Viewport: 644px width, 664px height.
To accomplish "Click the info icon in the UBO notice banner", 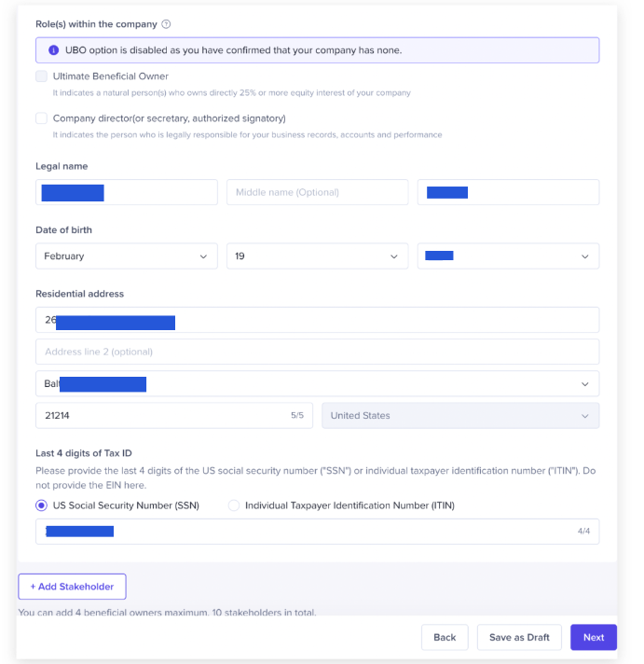I will tap(53, 50).
